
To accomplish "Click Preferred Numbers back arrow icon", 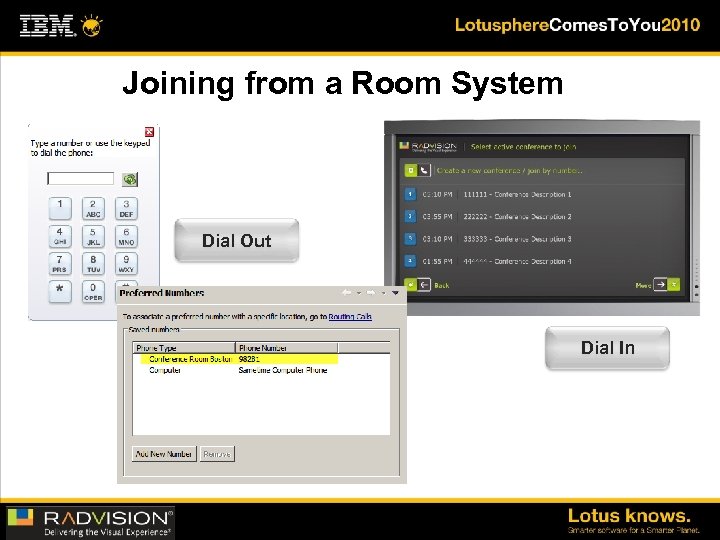I will click(x=347, y=292).
